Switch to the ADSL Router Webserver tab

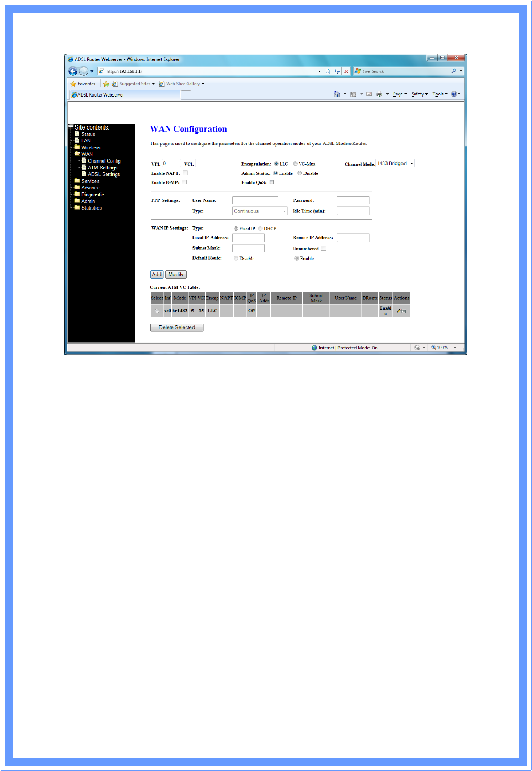pos(124,94)
